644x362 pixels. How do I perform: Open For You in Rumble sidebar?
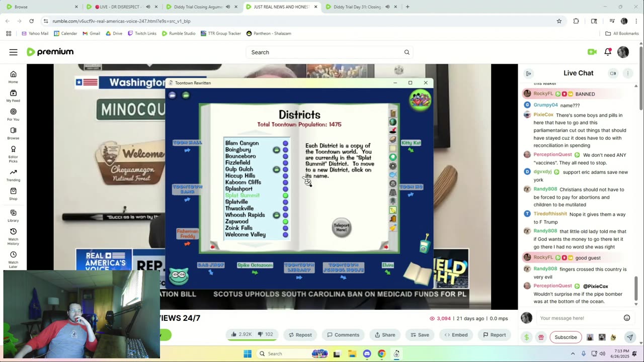click(13, 115)
